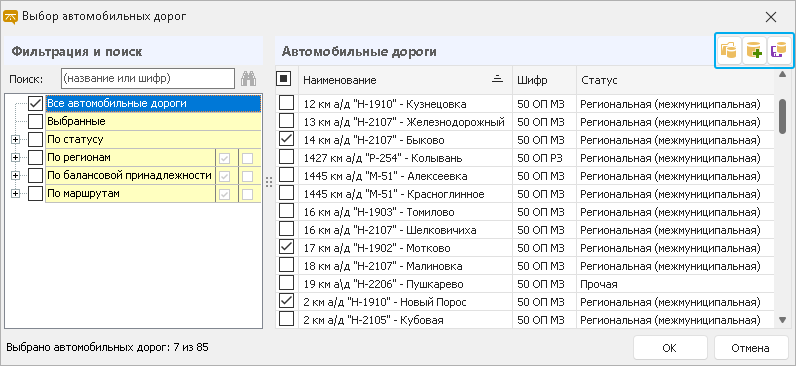Click Выбрано автомобильных дорог: 7 из 85 text

coord(108,348)
